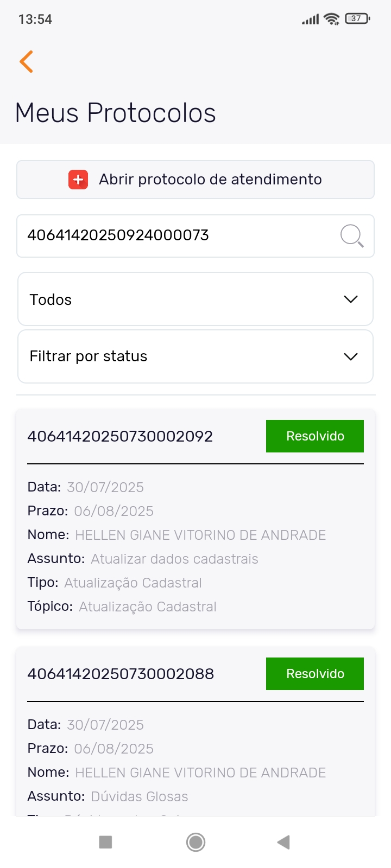Viewport: 391px width, 868px height.
Task: Open the Todos dropdown
Action: click(195, 299)
